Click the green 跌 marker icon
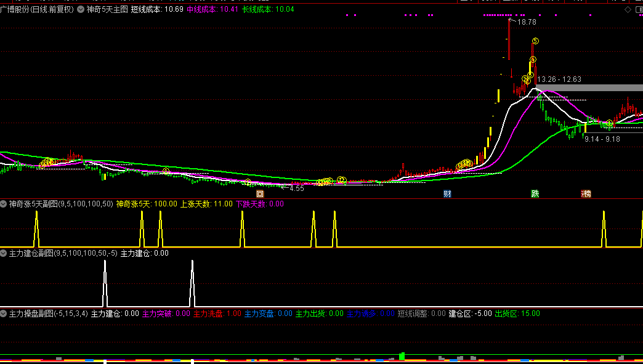The image size is (643, 364). (535, 194)
